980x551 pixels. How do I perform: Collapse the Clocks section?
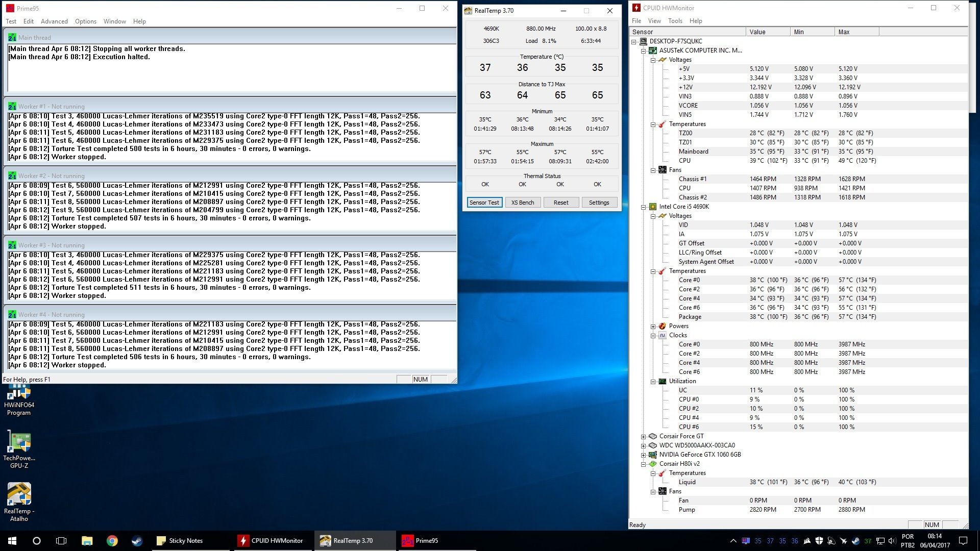(x=653, y=336)
